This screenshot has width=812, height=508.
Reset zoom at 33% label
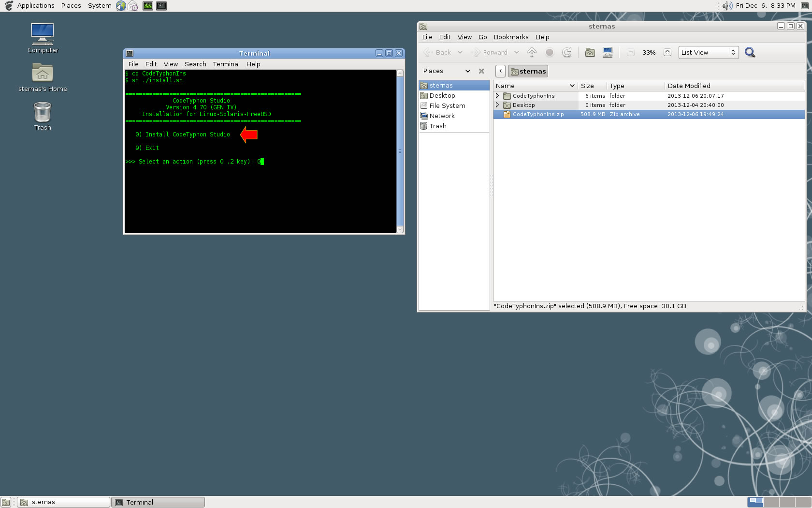649,52
